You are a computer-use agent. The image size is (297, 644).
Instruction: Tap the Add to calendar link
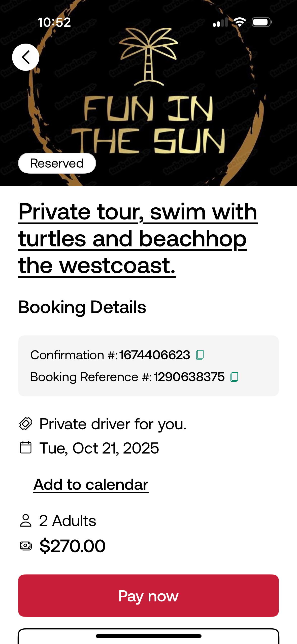[91, 484]
